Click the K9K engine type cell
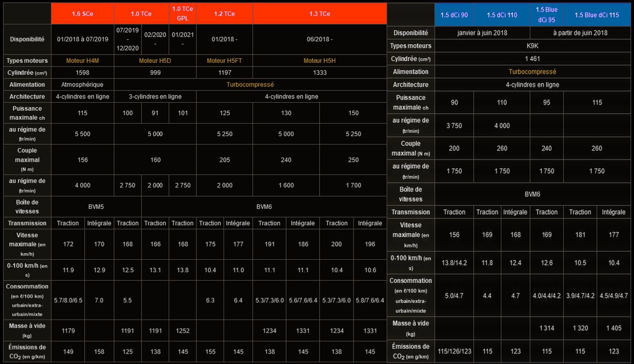This screenshot has height=364, width=634. 532,46
